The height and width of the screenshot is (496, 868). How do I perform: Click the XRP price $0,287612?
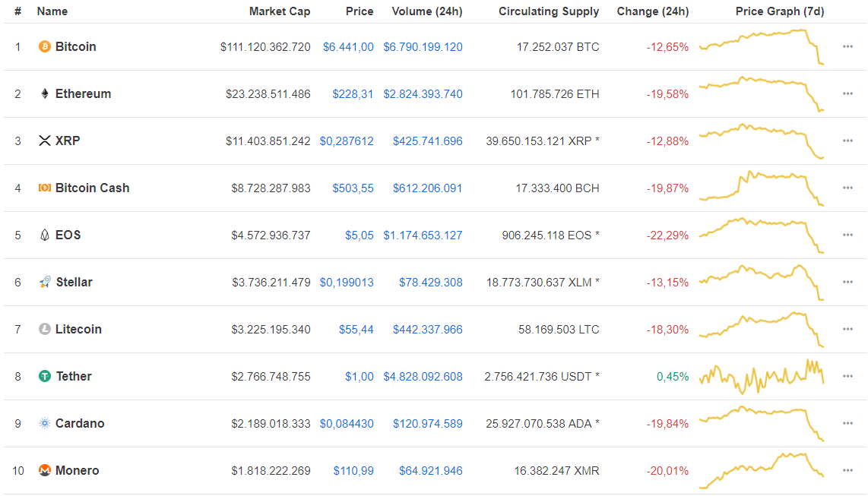coord(347,141)
